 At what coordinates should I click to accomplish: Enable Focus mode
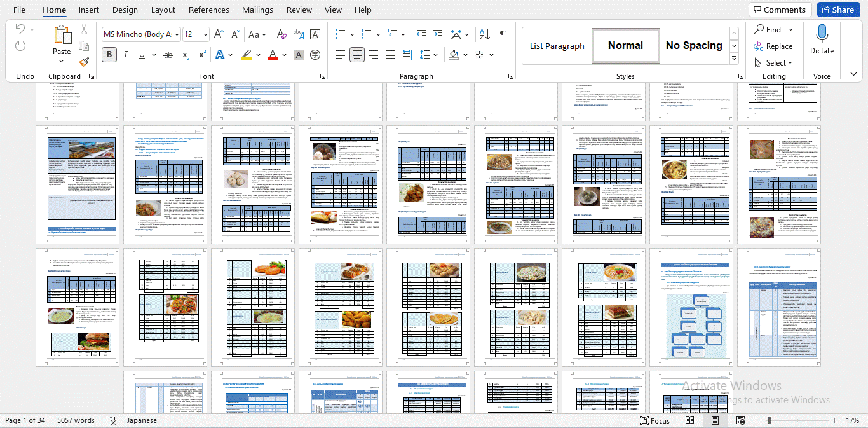point(654,420)
